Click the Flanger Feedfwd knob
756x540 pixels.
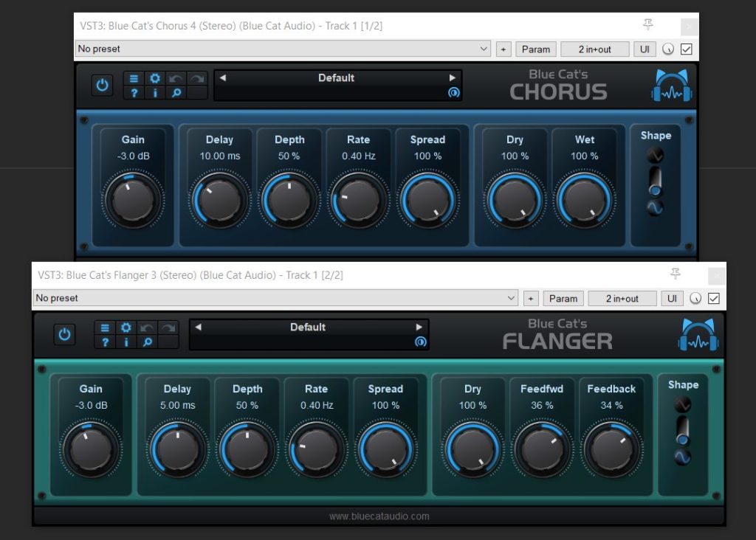[x=542, y=449]
